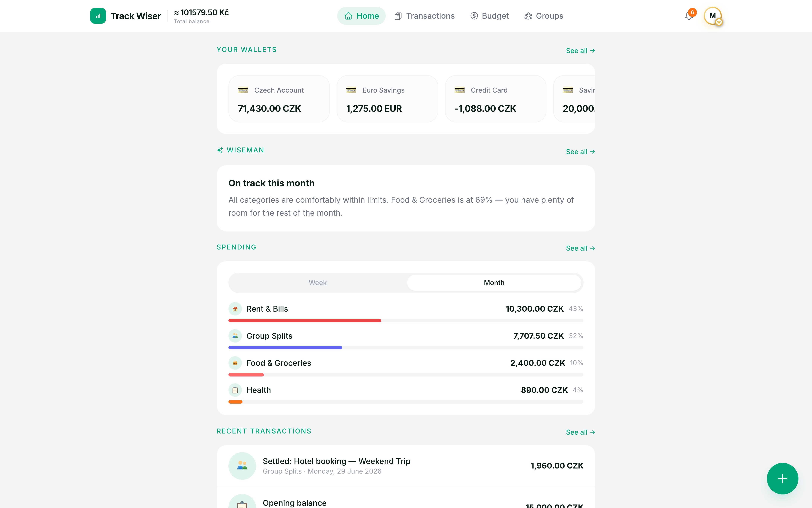Open the Credit Card wallet card
Viewport: 812px width, 508px height.
[495, 99]
